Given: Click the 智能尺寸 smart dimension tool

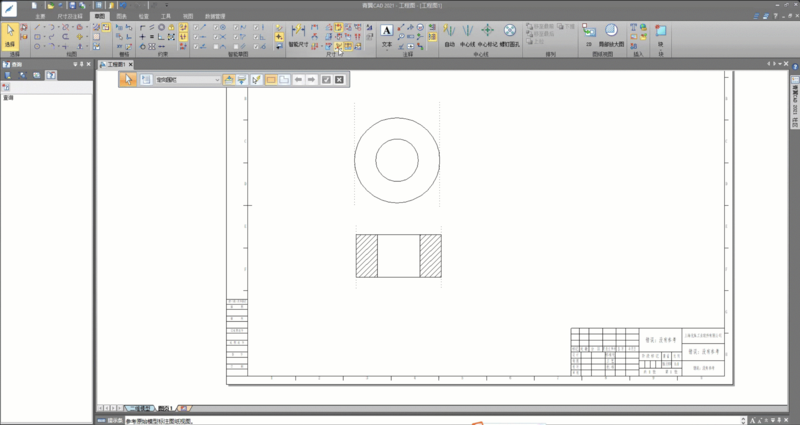Looking at the screenshot, I should click(299, 34).
